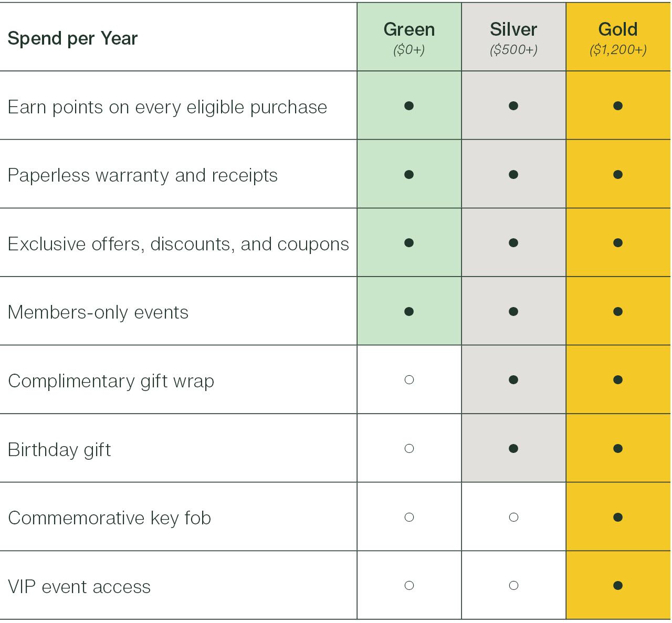The image size is (672, 623).
Task: Click the VIP event access label
Action: pos(79,587)
